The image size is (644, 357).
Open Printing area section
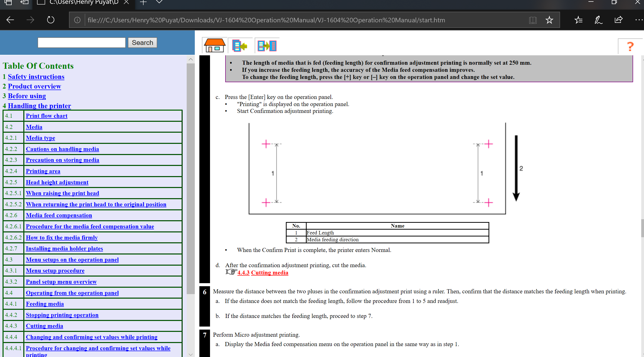point(43,171)
